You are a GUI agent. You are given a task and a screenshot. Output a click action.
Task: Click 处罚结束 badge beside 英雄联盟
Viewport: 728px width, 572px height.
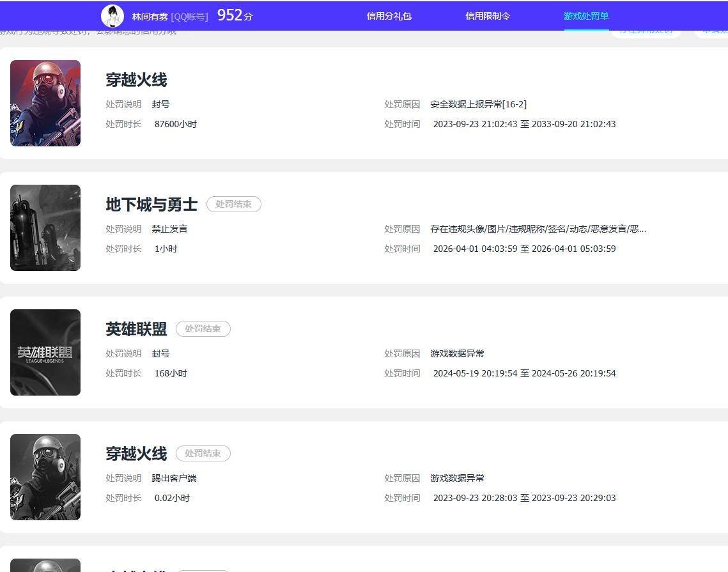[x=203, y=329]
